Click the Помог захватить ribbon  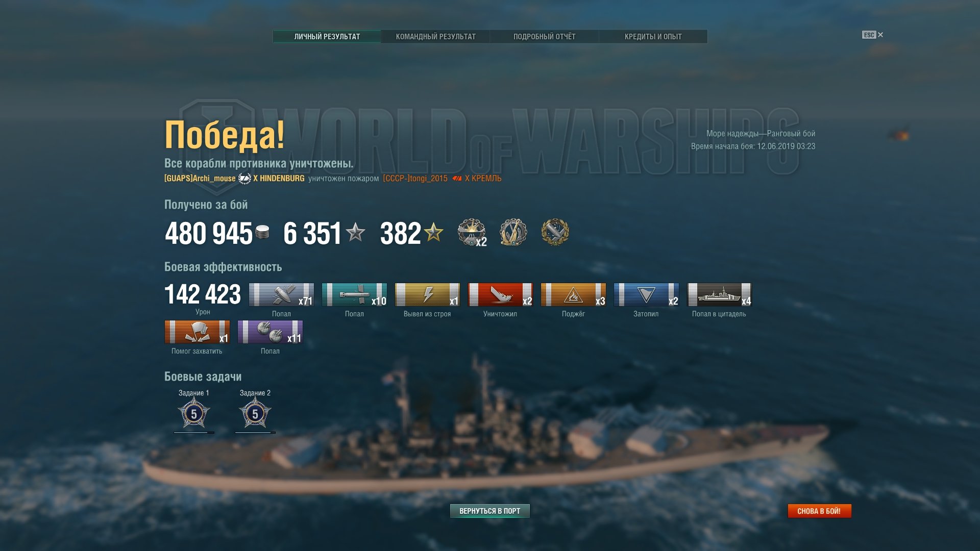[x=197, y=332]
